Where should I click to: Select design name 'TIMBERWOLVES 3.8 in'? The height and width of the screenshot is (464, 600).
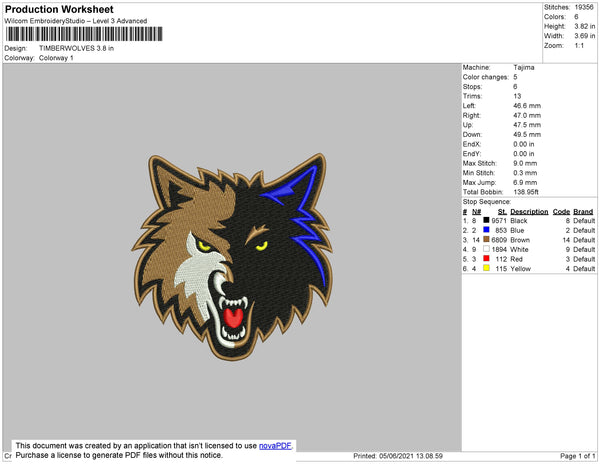tap(76, 48)
